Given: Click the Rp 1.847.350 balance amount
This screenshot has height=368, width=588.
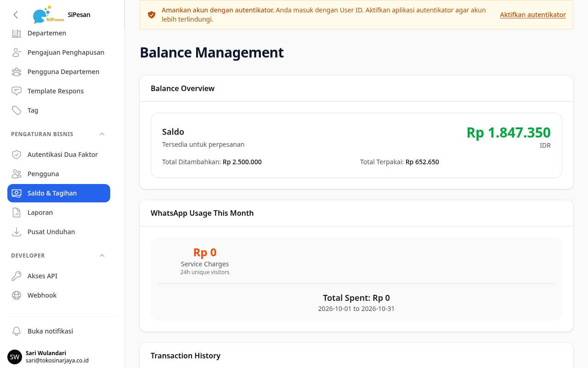Looking at the screenshot, I should tap(509, 132).
